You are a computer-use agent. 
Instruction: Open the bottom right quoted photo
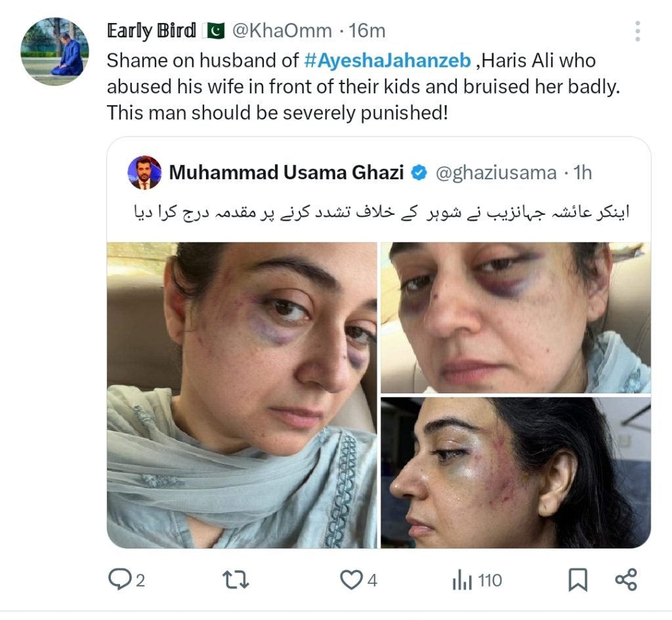(x=516, y=472)
